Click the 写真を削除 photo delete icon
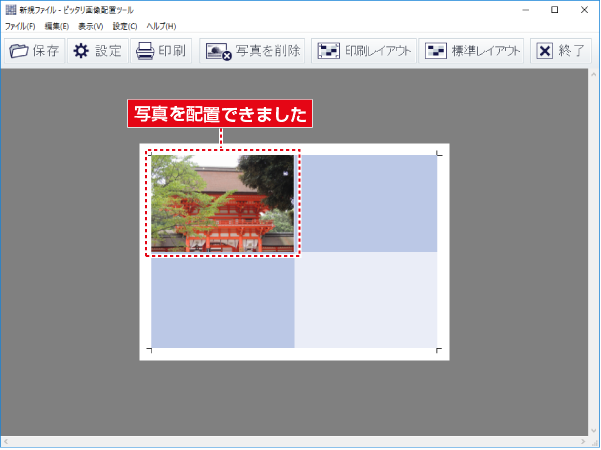Screen dimensions: 601x450 (x=218, y=51)
